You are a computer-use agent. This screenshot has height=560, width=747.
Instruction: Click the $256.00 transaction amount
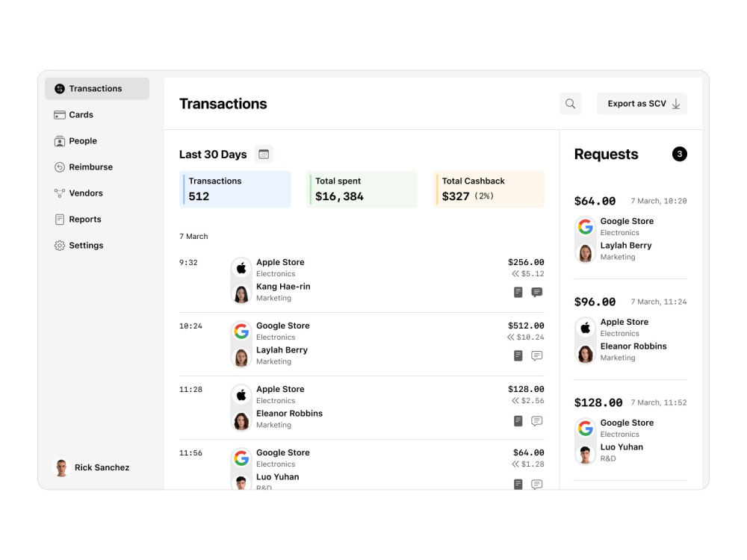point(526,262)
